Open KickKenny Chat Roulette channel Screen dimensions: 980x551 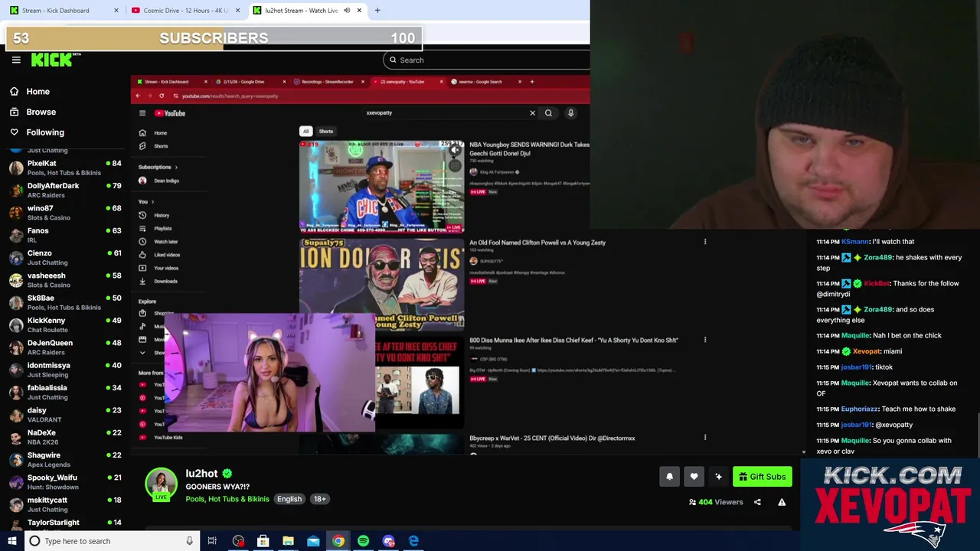click(65, 324)
